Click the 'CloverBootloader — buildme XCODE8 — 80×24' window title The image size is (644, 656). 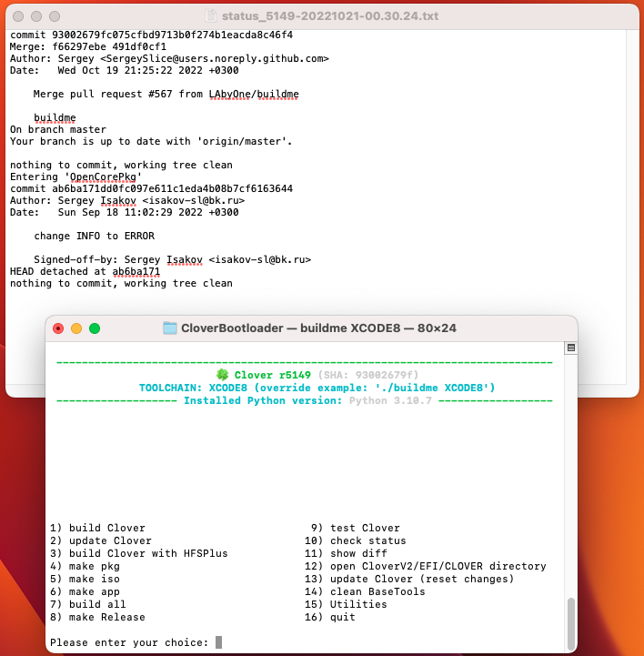[318, 328]
